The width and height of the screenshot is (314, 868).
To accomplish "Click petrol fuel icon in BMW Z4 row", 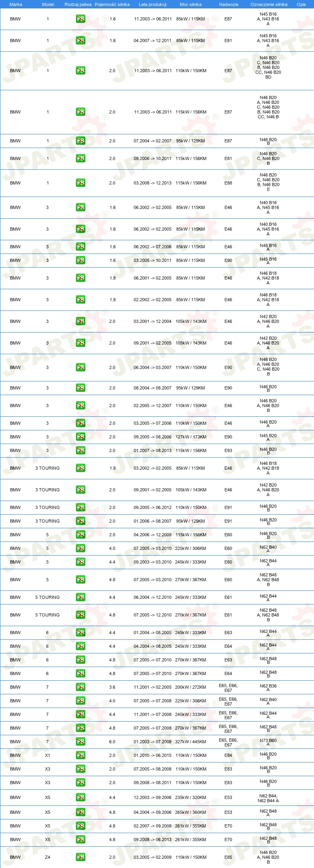I will 80,857.
